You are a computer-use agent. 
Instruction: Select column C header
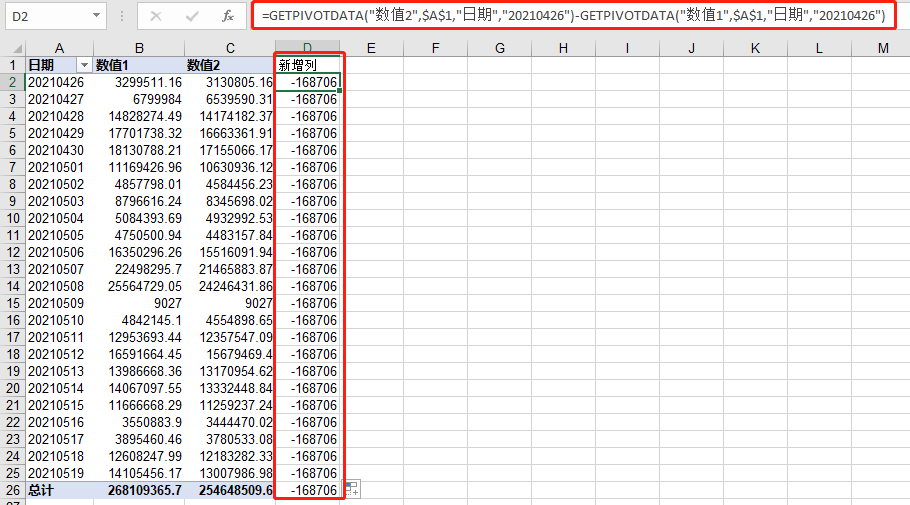(x=230, y=48)
